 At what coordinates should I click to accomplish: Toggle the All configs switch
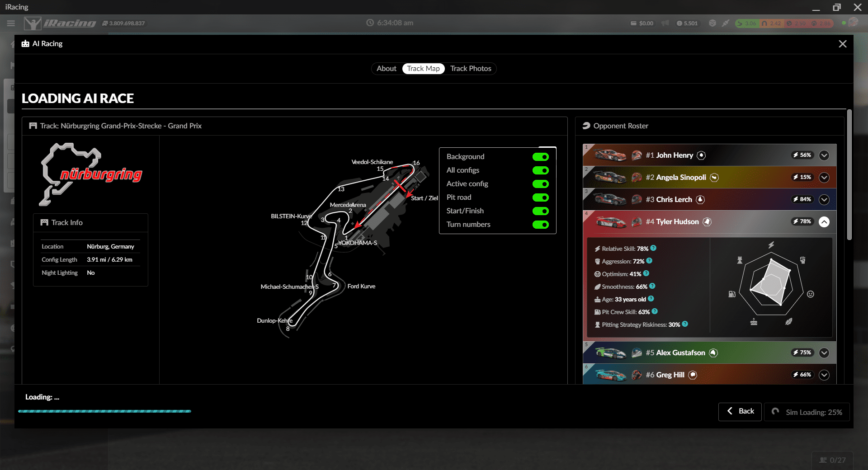coord(540,170)
